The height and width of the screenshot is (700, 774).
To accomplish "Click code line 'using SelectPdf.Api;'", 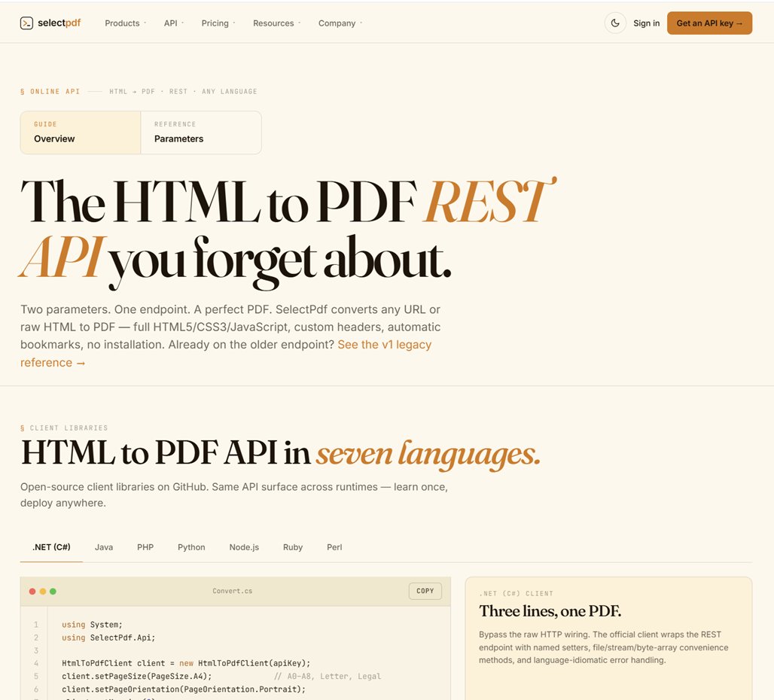I will pos(108,638).
